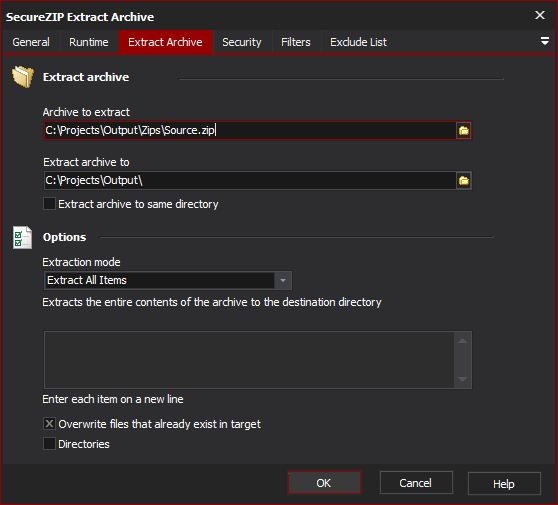Click inside the items list text area
Viewport: 558px width, 505px height.
249,360
